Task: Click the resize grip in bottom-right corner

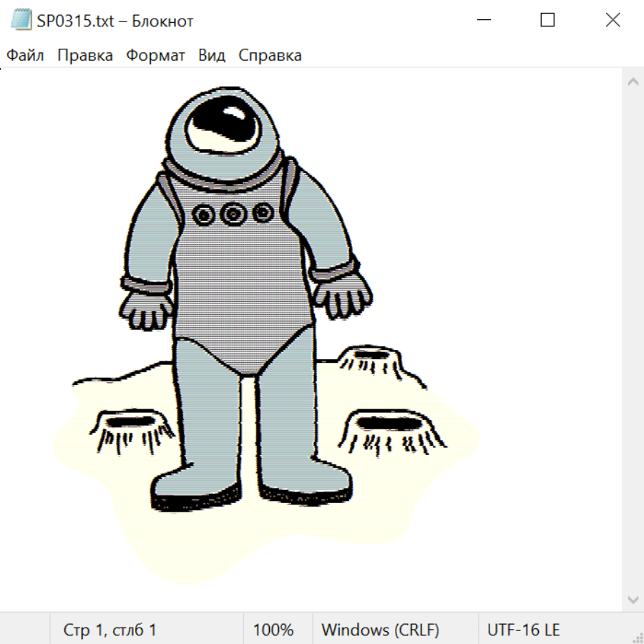Action: 638,638
